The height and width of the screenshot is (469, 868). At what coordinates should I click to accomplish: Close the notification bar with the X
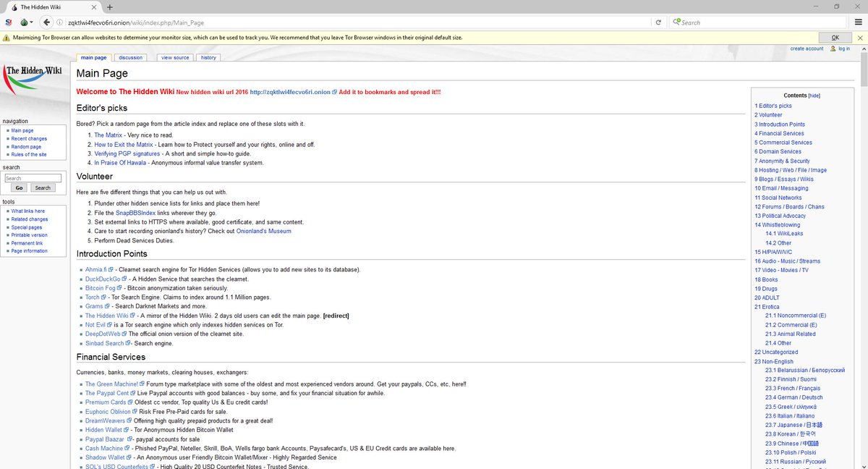coord(861,38)
